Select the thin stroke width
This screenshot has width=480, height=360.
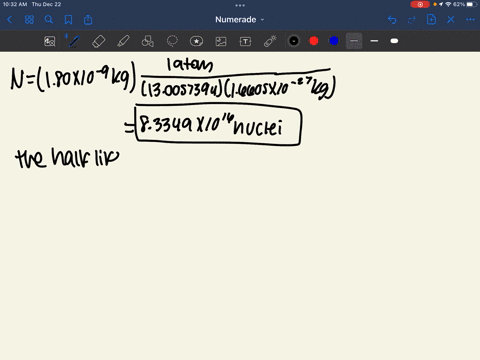tap(354, 41)
